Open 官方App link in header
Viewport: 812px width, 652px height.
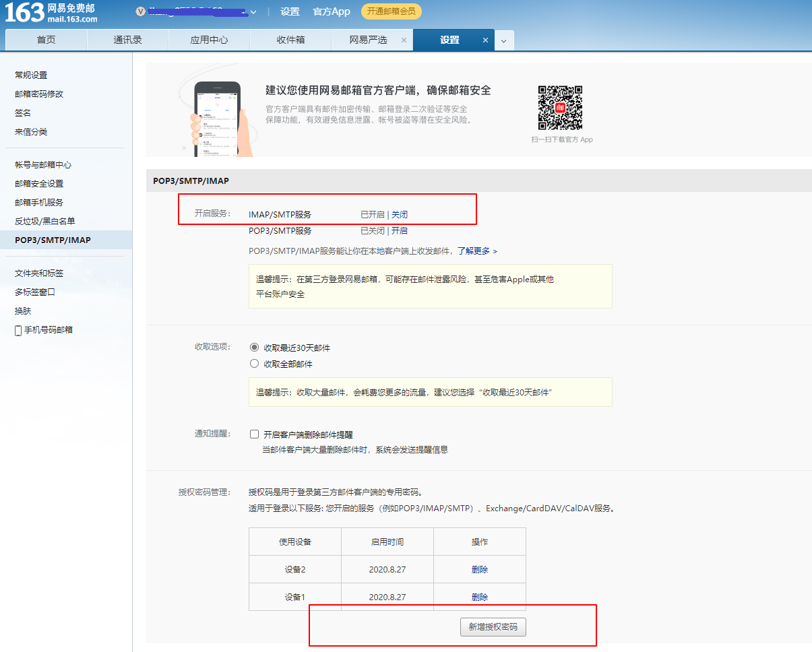pos(332,11)
